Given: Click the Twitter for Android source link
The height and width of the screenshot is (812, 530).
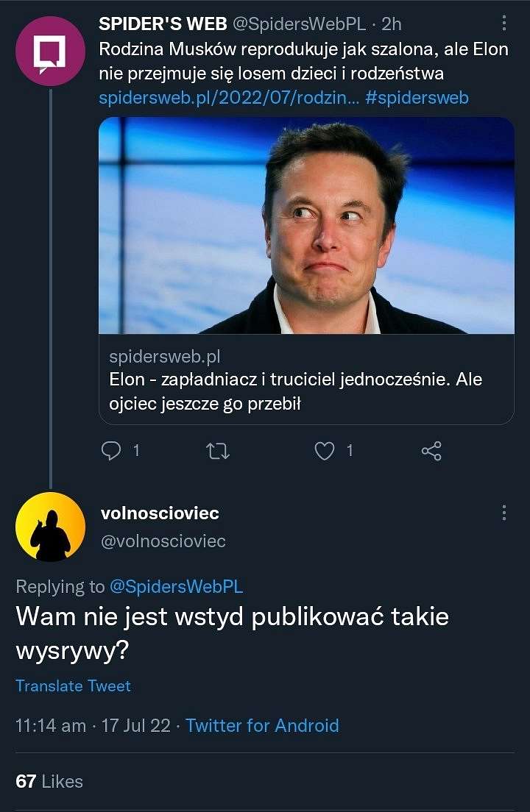Looking at the screenshot, I should point(262,725).
